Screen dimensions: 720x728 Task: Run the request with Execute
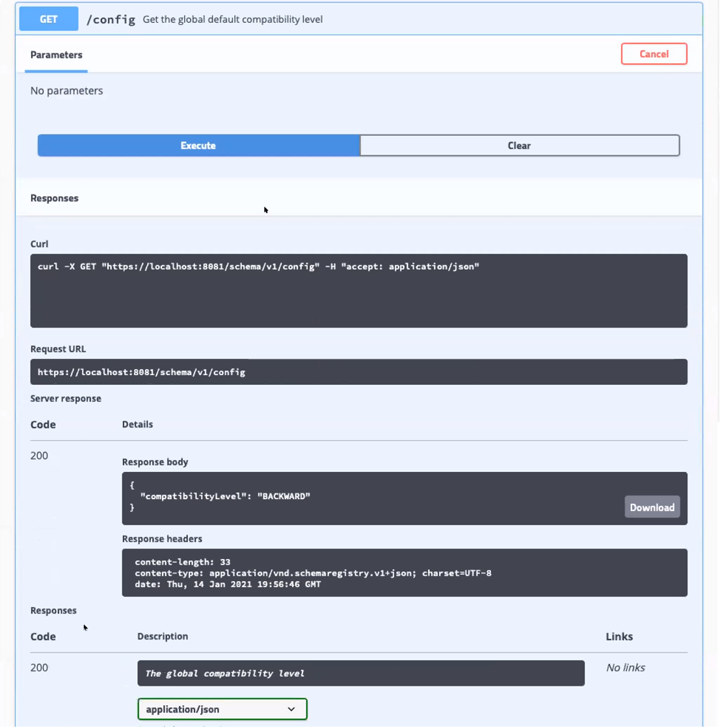pos(198,146)
